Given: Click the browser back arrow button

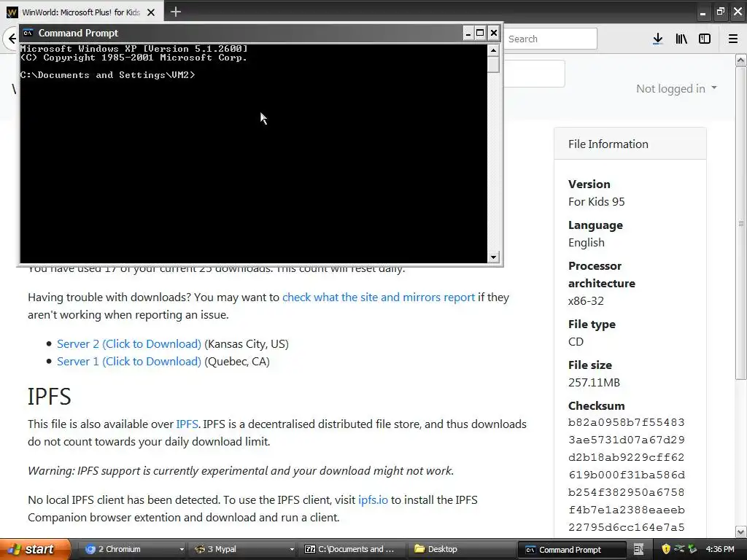Looking at the screenshot, I should tap(12, 39).
